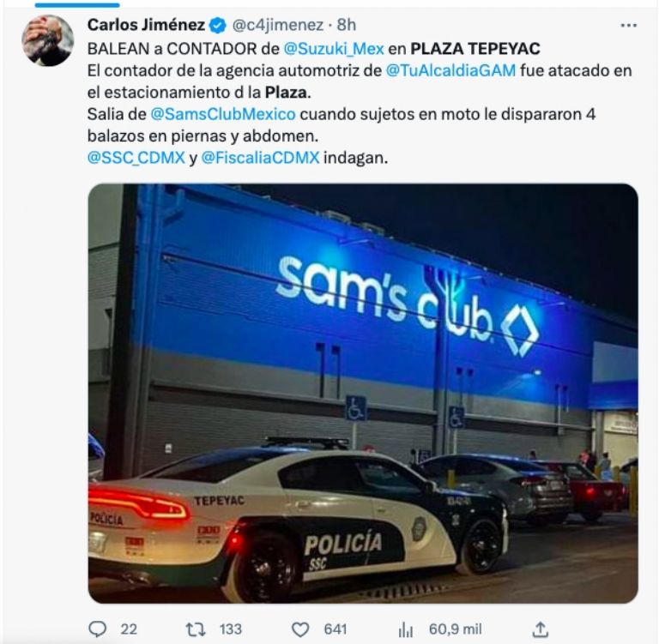Open Carlos Jiménez profile avatar
Screen dimensions: 659x644
(47, 41)
